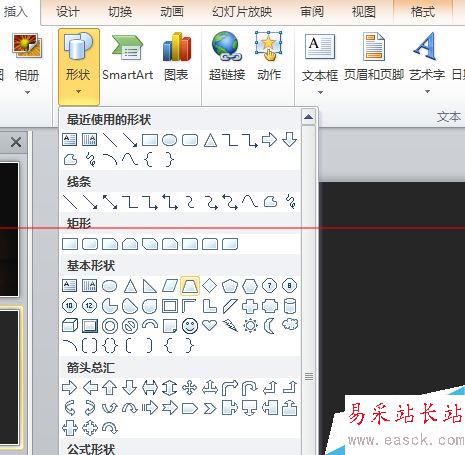Screen dimensions: 465x455
Task: Open the 幻灯片放映 slide show tab
Action: pyautogui.click(x=242, y=12)
